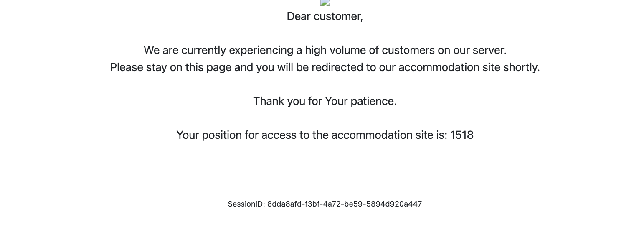Click the session ID value starting with 8dda8afd
This screenshot has height=235, width=644.
pyautogui.click(x=345, y=204)
